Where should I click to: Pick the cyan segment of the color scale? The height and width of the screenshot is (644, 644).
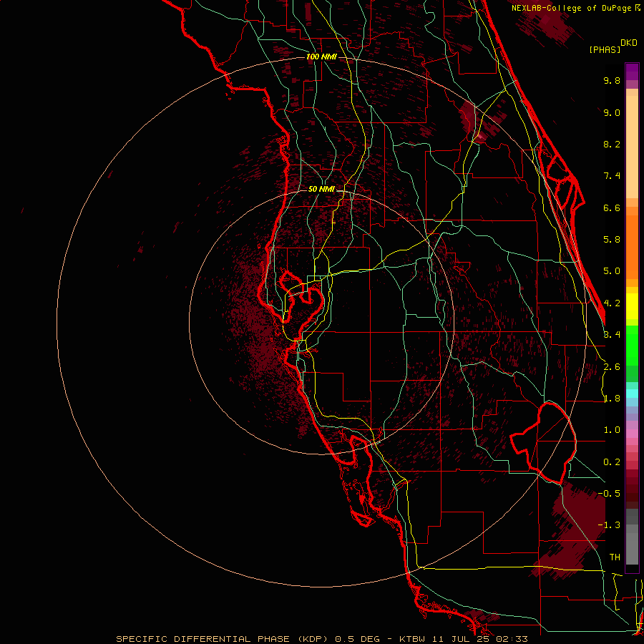632,394
